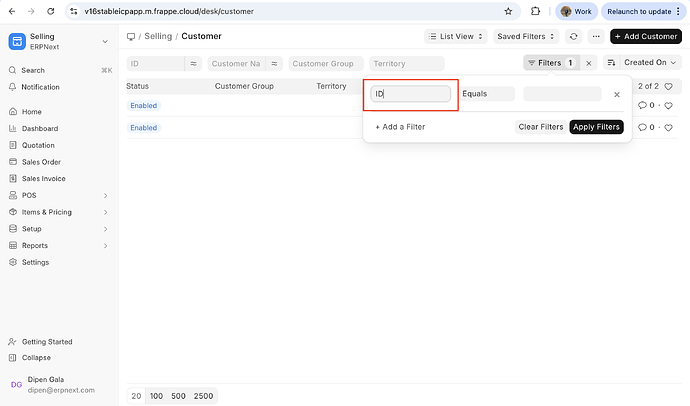Clear filters with the X beside Filters

point(589,62)
